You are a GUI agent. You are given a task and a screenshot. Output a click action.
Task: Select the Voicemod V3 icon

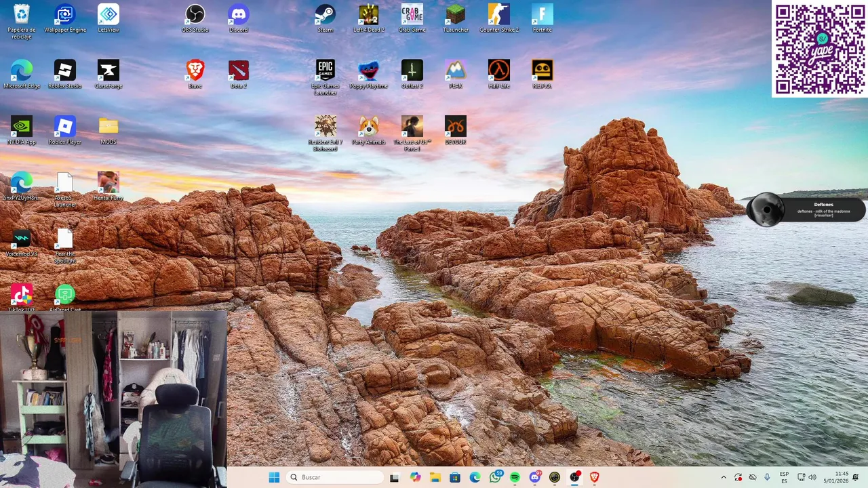(22, 243)
